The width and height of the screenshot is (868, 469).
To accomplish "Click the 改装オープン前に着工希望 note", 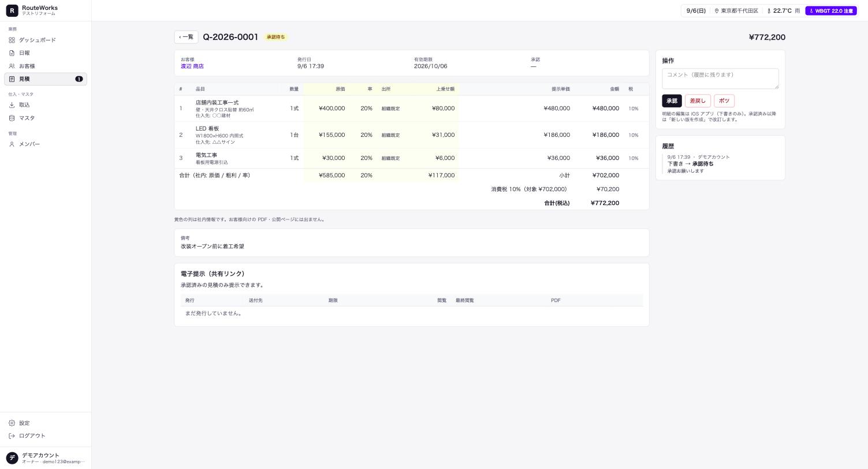I will point(213,247).
